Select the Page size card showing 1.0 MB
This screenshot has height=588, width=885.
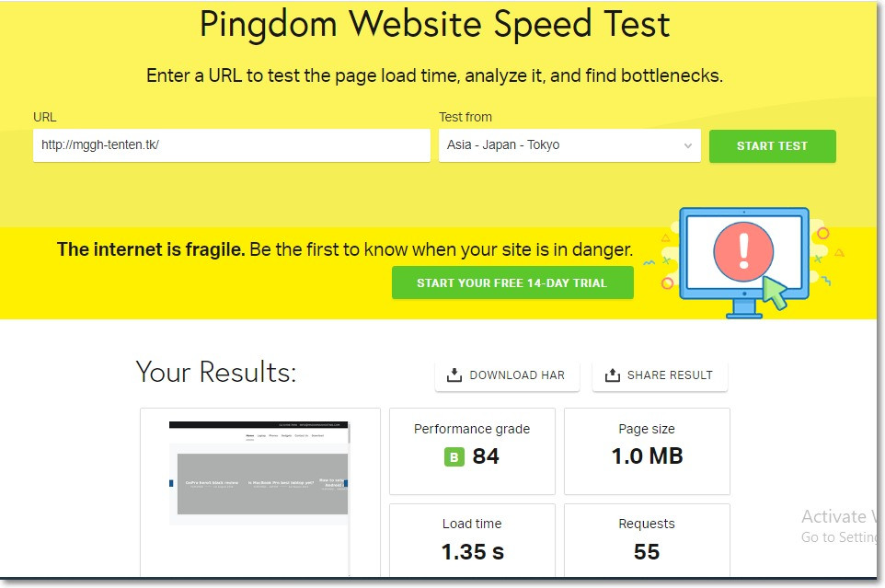click(647, 452)
